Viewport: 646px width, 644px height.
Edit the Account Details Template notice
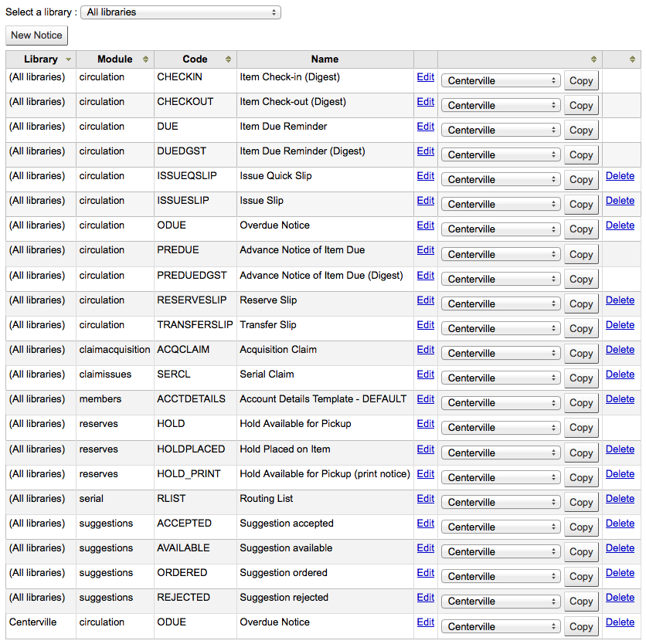point(426,399)
